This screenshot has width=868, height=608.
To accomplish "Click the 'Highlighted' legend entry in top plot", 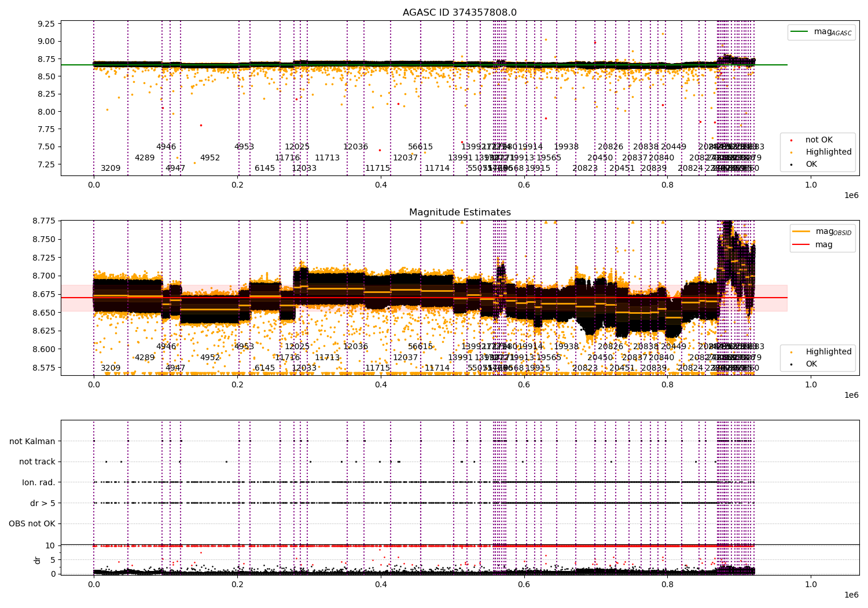I will pyautogui.click(x=829, y=152).
